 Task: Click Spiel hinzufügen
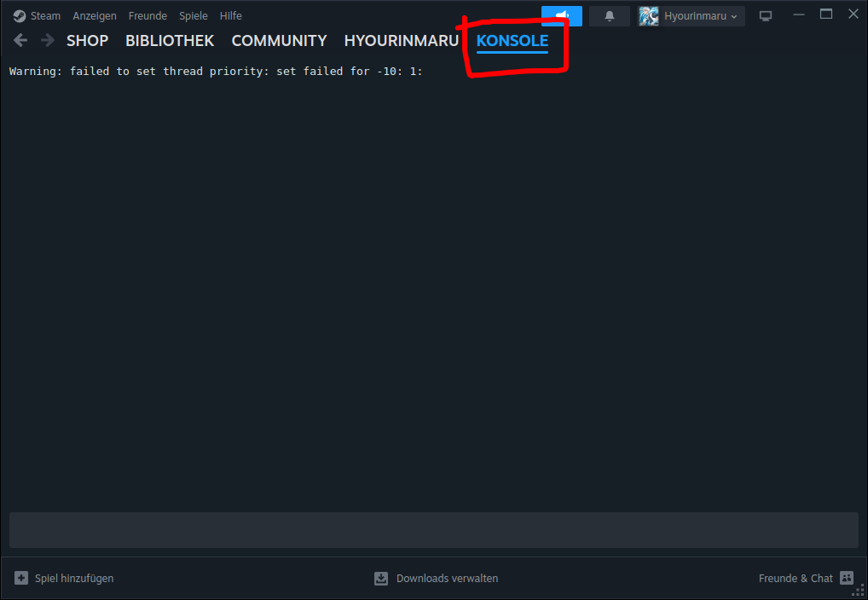74,579
